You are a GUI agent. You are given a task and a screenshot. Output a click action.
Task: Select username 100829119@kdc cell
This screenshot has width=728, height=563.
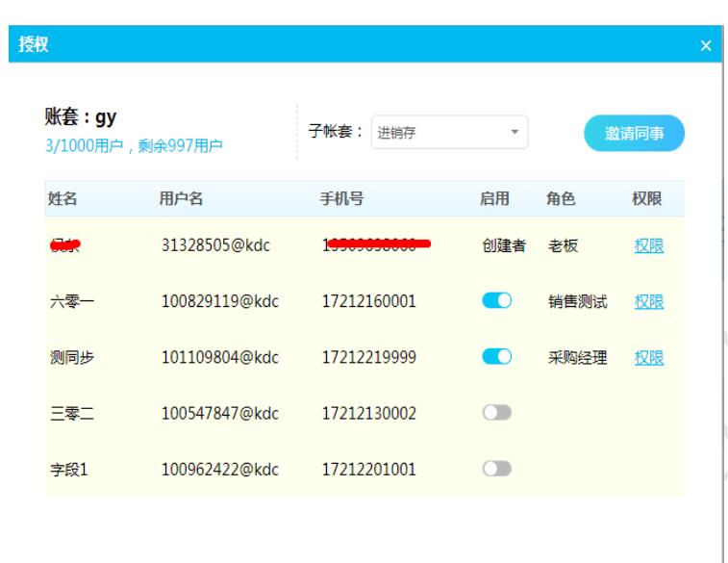(x=219, y=301)
